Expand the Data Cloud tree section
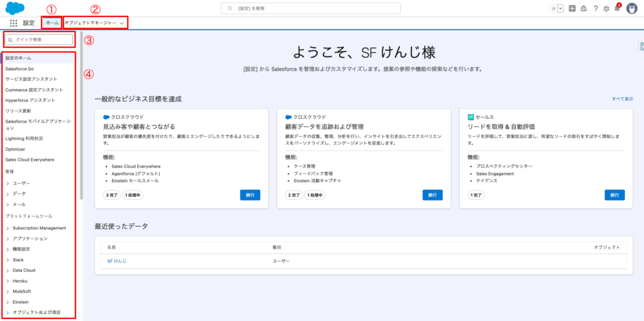The width and height of the screenshot is (644, 321). point(7,270)
